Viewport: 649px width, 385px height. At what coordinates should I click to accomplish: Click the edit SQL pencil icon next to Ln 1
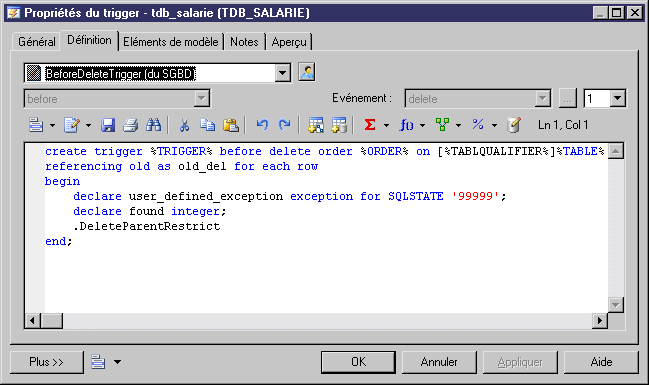pyautogui.click(x=514, y=125)
